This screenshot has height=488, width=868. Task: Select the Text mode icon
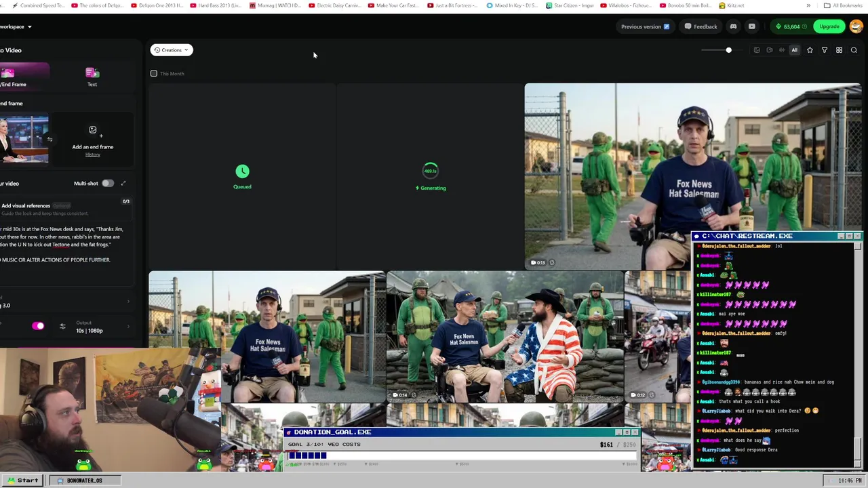click(92, 73)
